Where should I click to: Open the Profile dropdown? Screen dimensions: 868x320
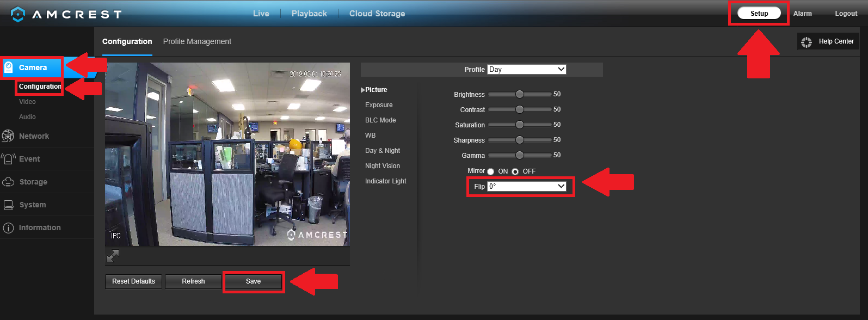point(527,69)
